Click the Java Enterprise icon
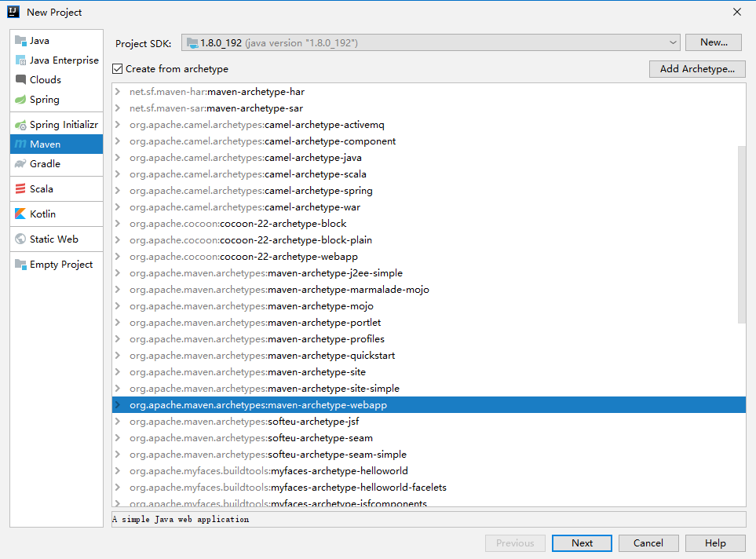 pos(20,60)
